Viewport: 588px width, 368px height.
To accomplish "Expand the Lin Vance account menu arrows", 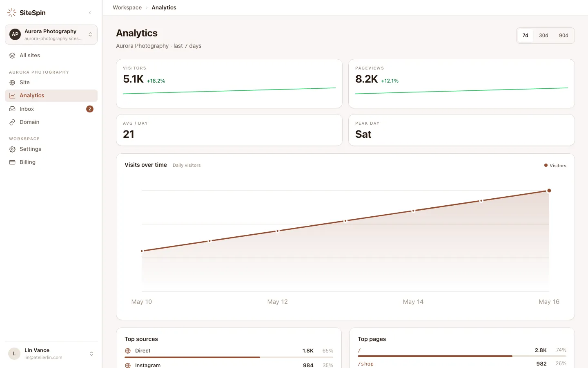I will (x=91, y=354).
